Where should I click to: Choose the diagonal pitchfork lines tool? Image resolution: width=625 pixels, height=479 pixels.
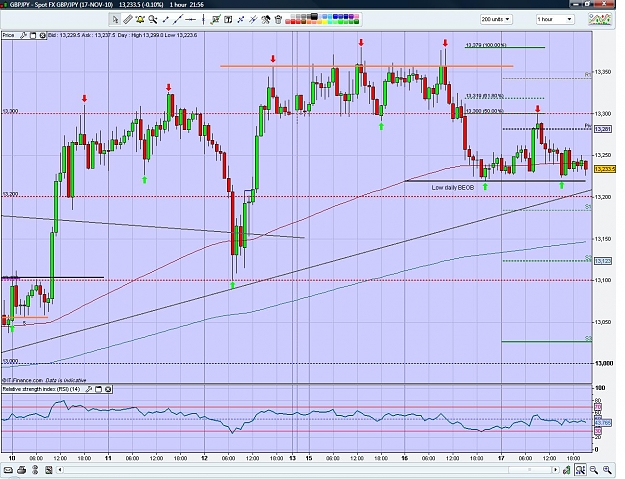click(253, 19)
